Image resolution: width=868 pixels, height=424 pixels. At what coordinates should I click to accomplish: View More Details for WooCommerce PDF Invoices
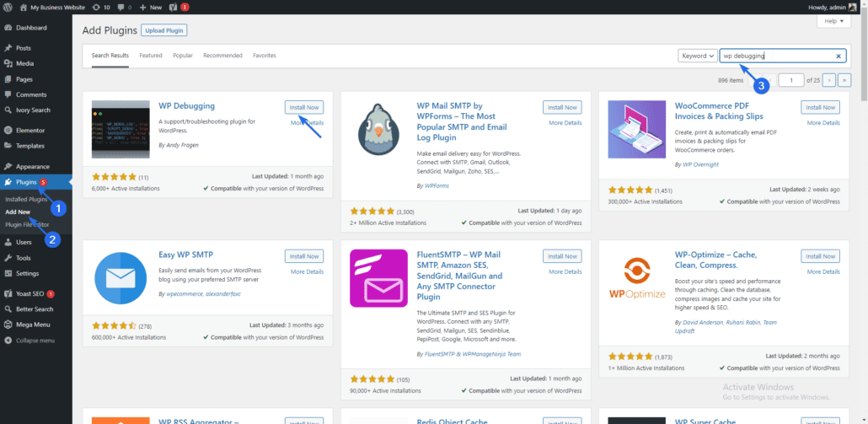[x=823, y=123]
